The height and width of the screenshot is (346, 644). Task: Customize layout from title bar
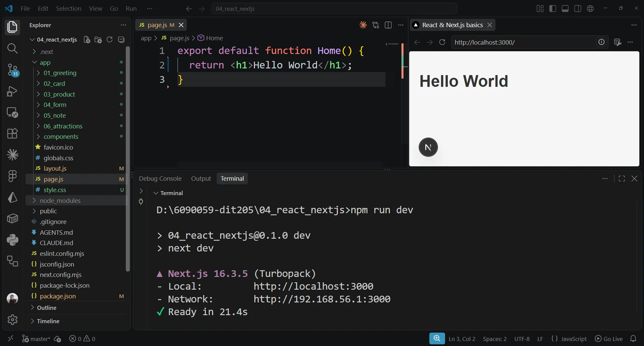tap(540, 9)
